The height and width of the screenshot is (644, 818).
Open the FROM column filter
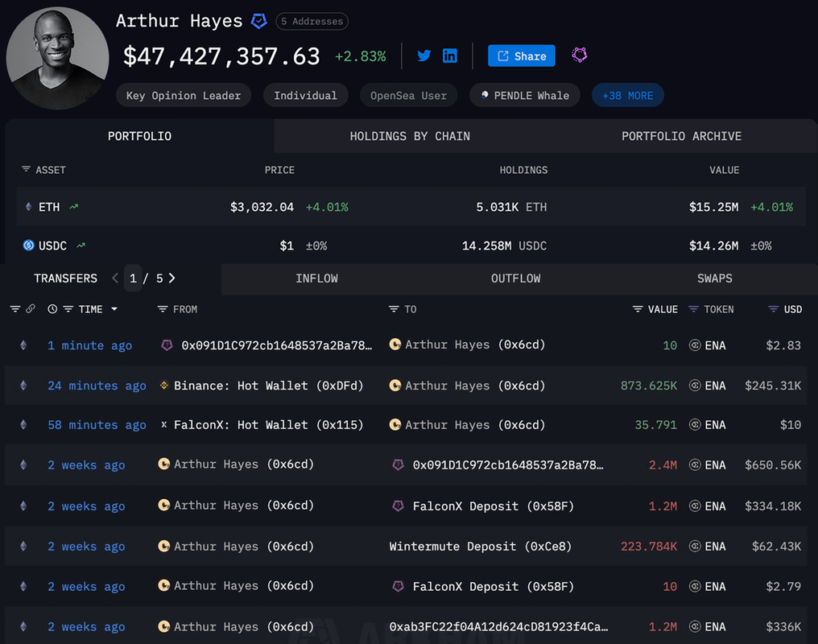point(163,309)
